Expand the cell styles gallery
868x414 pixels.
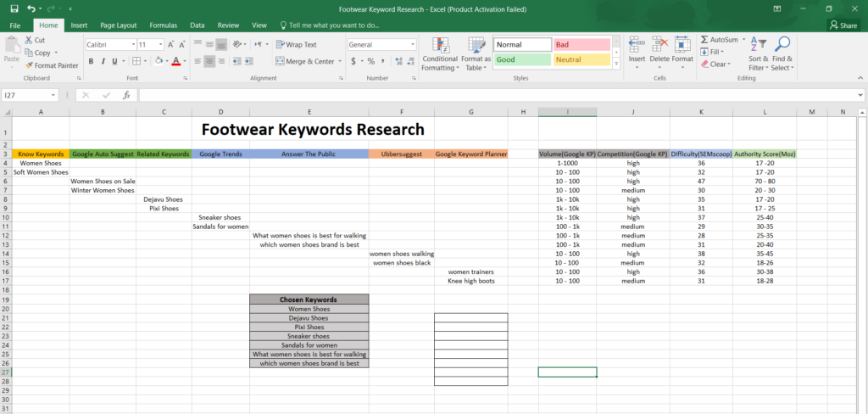[x=616, y=64]
